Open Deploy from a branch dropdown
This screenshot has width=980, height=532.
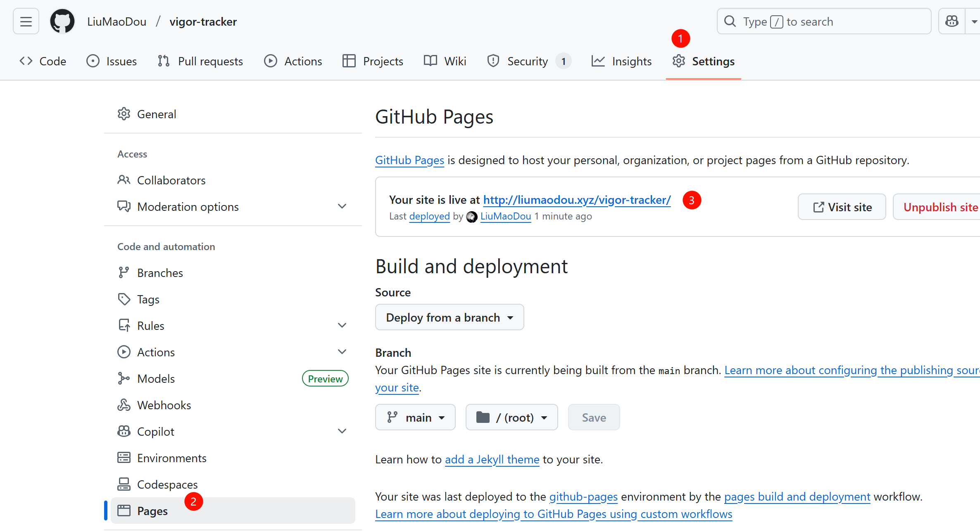point(449,317)
